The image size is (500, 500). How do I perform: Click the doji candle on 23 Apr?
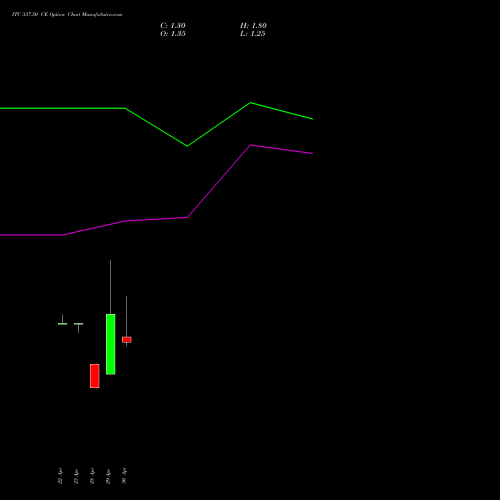click(78, 324)
